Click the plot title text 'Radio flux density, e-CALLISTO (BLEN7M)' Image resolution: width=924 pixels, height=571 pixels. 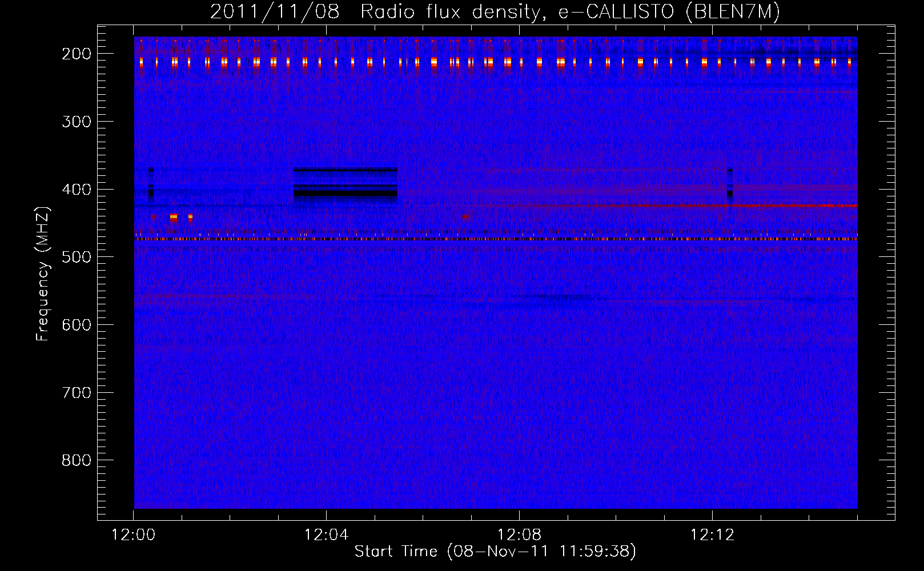pos(570,11)
